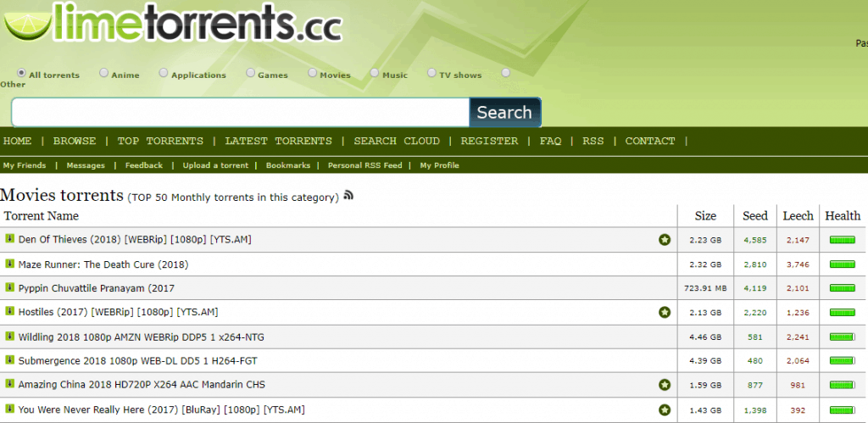This screenshot has width=868, height=423.
Task: Click the health bar for Amazing China
Action: tap(843, 385)
